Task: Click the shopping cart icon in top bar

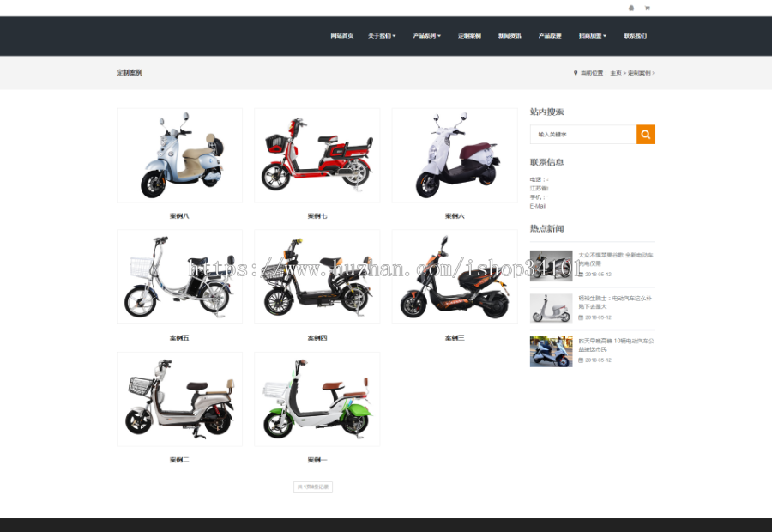Action: (x=648, y=8)
